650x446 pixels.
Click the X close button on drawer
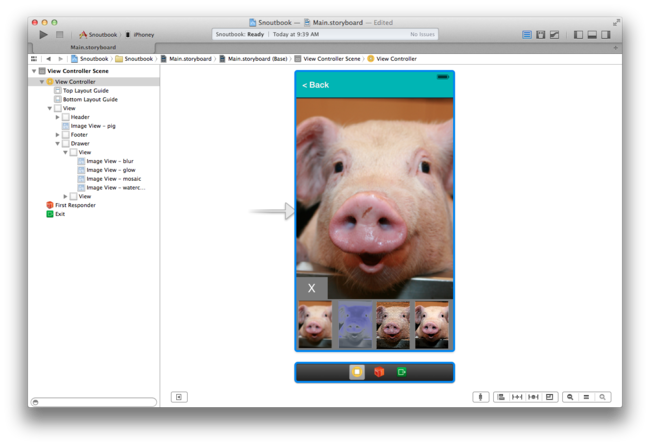tap(312, 288)
